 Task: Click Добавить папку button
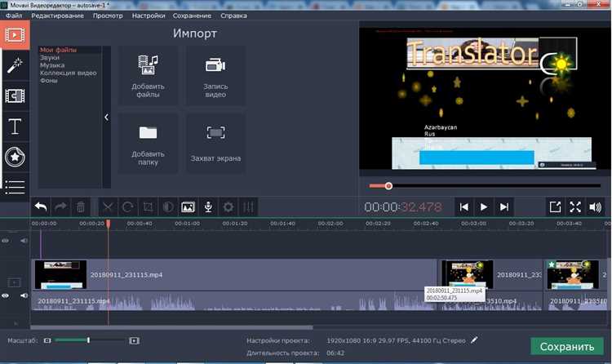coord(148,144)
